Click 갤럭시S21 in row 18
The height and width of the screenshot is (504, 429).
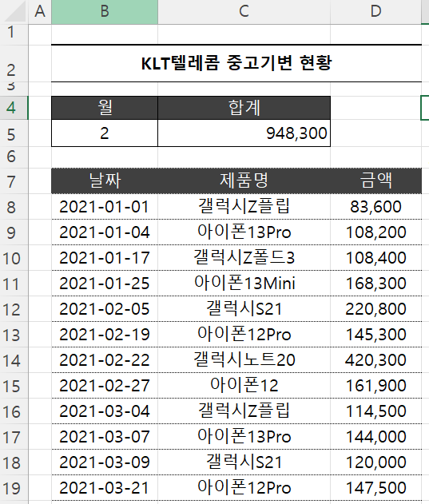click(x=244, y=462)
